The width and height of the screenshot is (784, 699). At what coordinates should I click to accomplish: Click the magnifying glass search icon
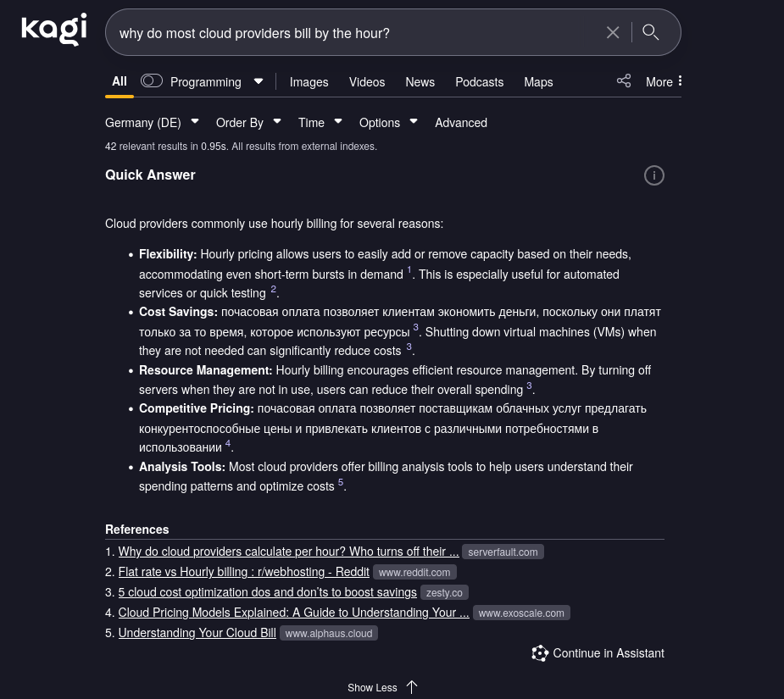[x=651, y=32]
